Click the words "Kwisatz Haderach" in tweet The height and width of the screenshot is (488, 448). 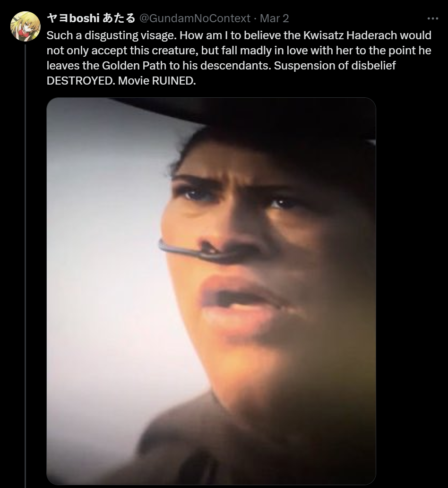[x=350, y=35]
